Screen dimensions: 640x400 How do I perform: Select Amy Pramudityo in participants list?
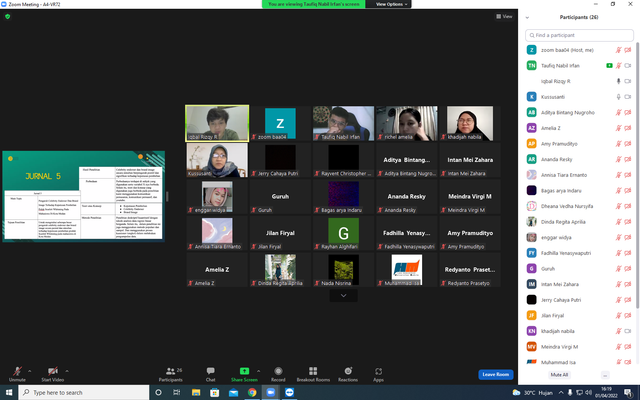(x=579, y=144)
